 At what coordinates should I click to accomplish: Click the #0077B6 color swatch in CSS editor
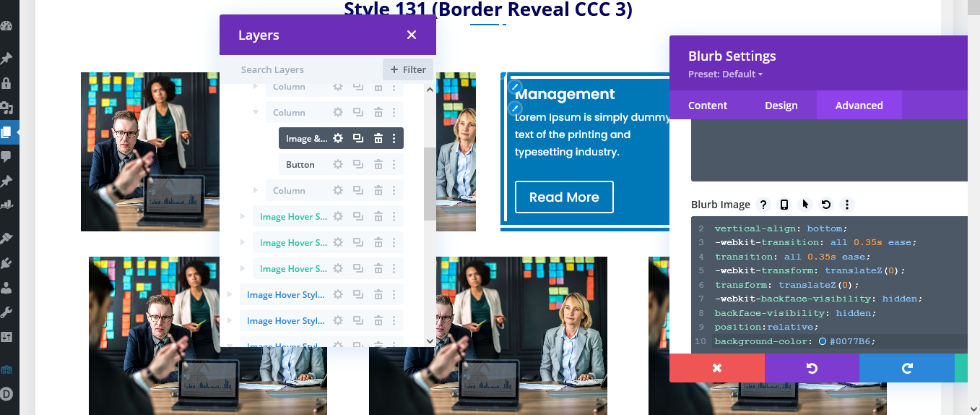tap(823, 341)
